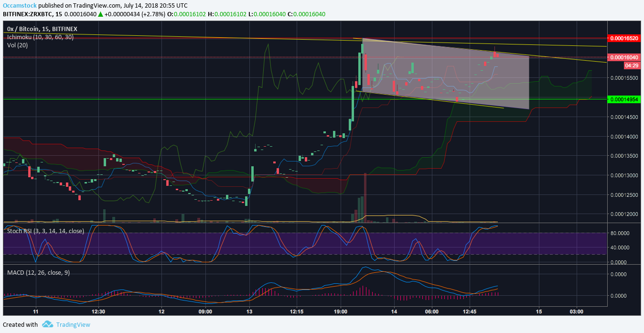Image resolution: width=644 pixels, height=333 pixels.
Task: Open the Occamstock author profile link
Action: coord(20,5)
